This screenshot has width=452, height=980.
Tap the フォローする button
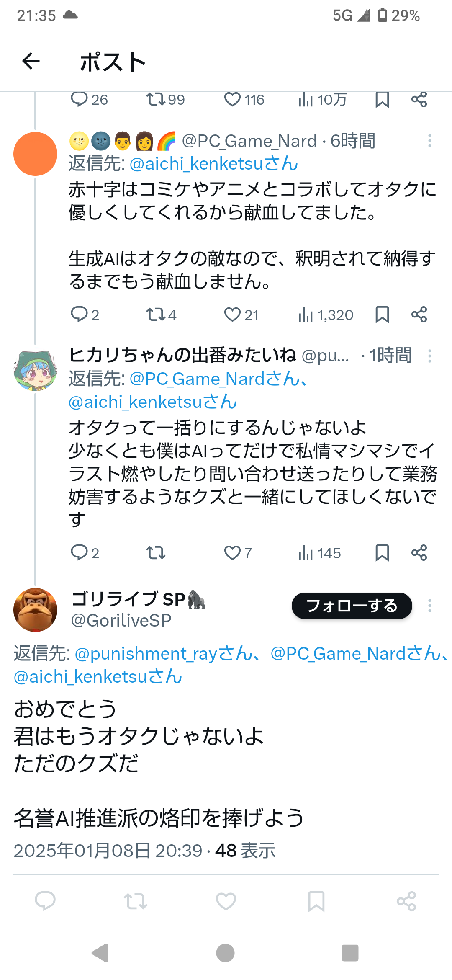352,606
